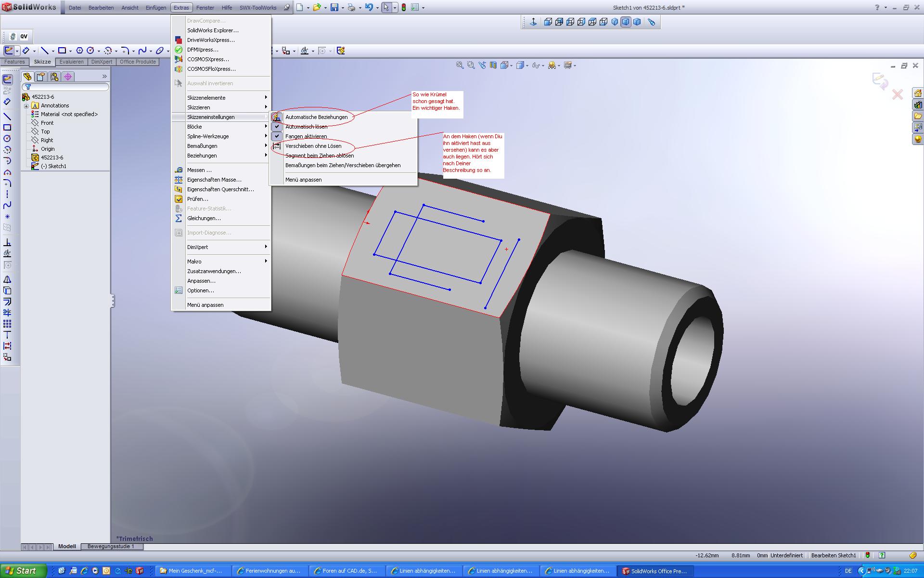Open the Fenster menu
Screen dimensions: 924x578
click(x=205, y=8)
